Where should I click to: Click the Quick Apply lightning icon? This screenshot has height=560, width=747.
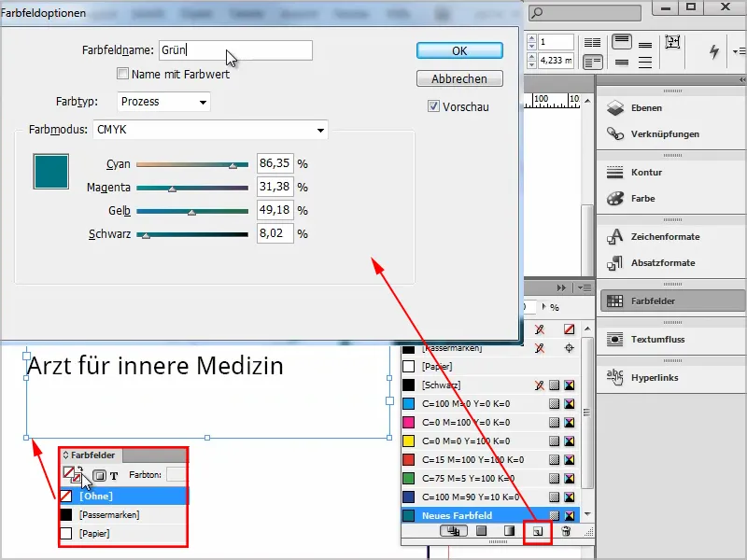713,51
